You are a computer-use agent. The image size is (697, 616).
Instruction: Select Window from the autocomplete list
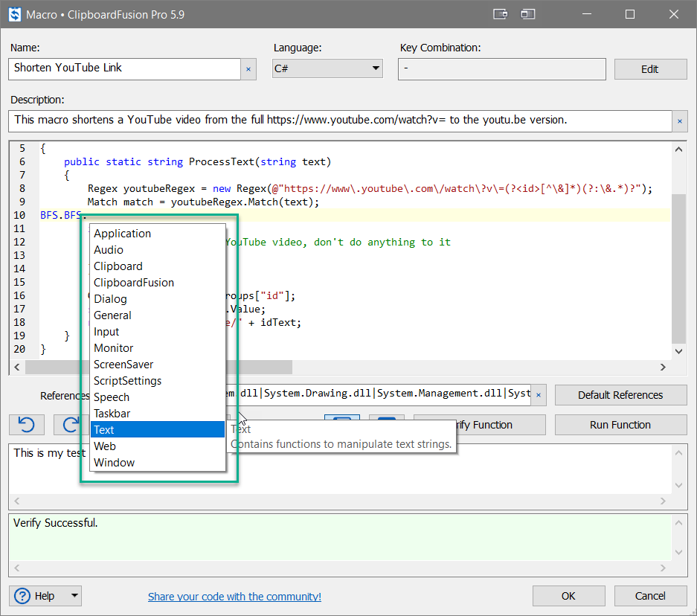158,463
